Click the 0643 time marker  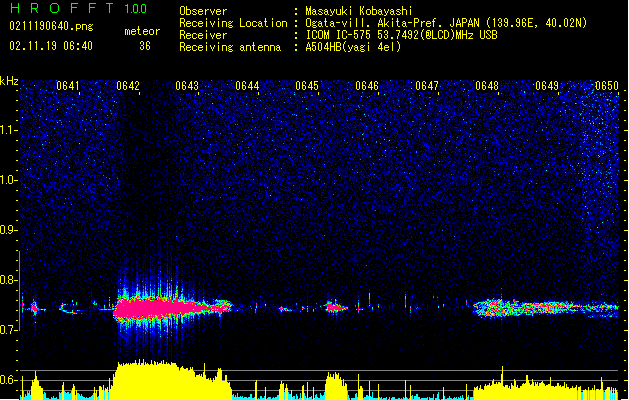point(187,86)
